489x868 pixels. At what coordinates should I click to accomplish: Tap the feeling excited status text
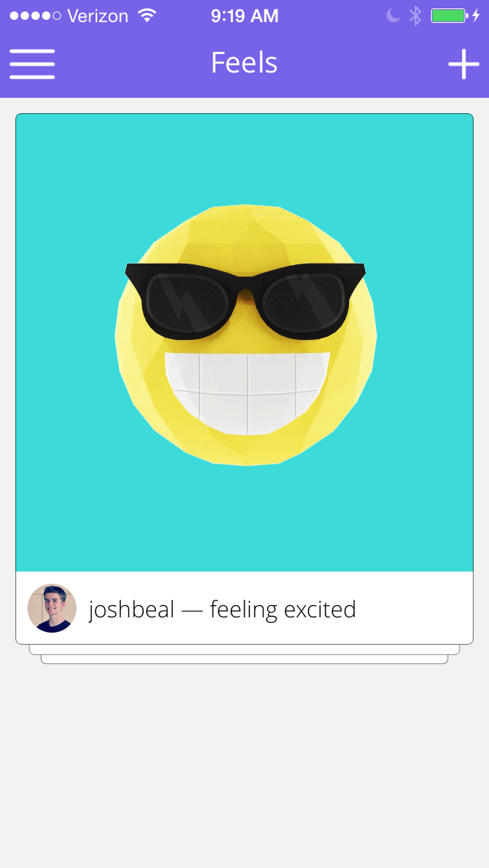click(283, 610)
